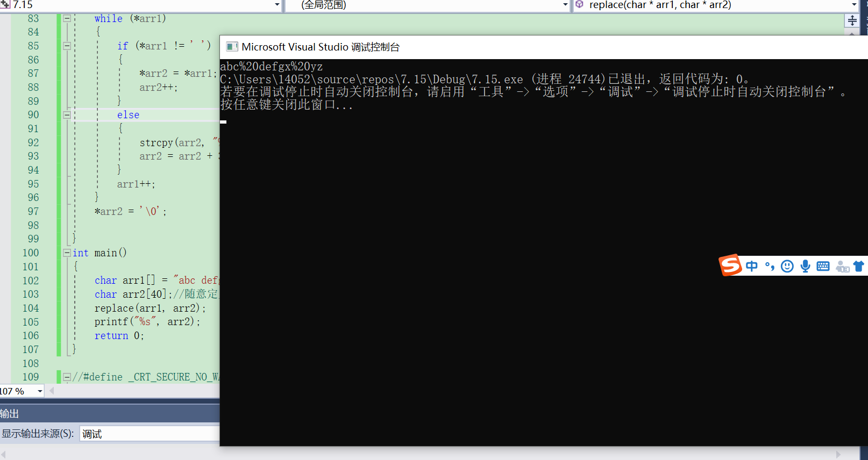
Task: Collapse the comment region at line 109
Action: pyautogui.click(x=67, y=377)
